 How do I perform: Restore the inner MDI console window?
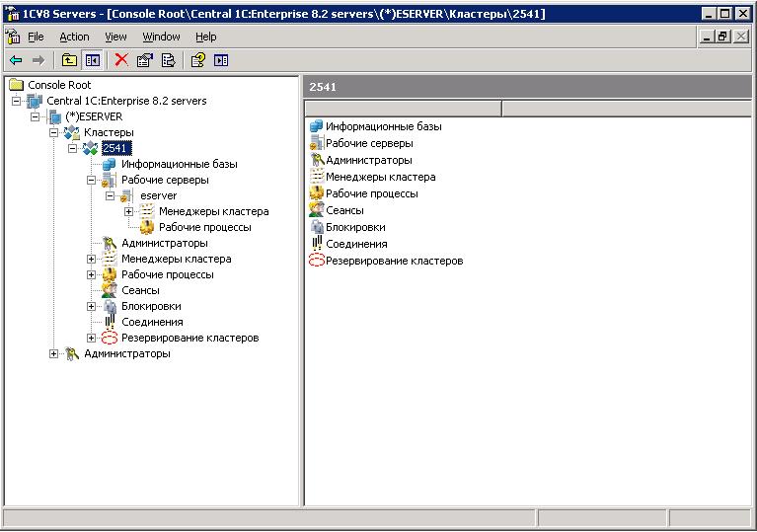pyautogui.click(x=722, y=37)
